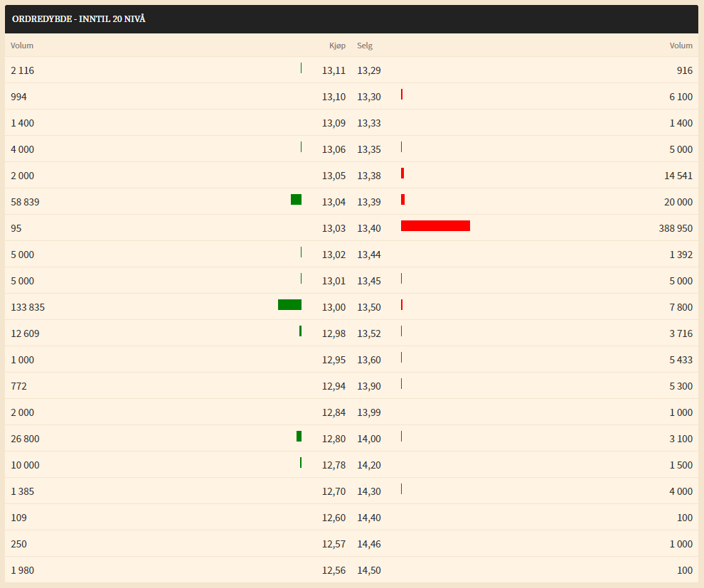The height and width of the screenshot is (588, 704).
Task: Click the Selg column header
Action: [x=365, y=46]
